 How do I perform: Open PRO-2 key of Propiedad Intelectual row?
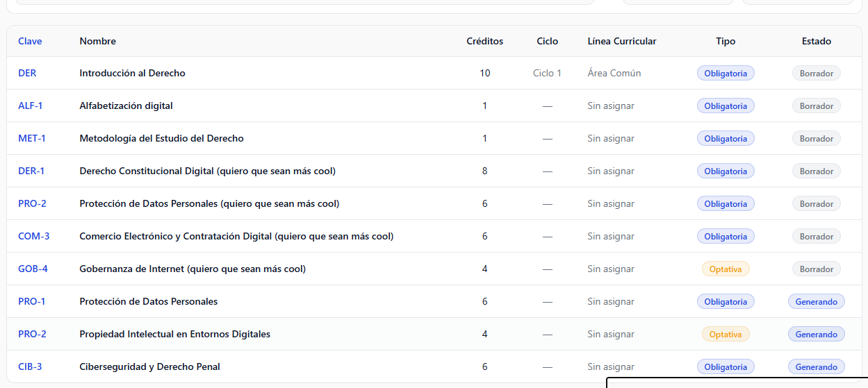32,334
